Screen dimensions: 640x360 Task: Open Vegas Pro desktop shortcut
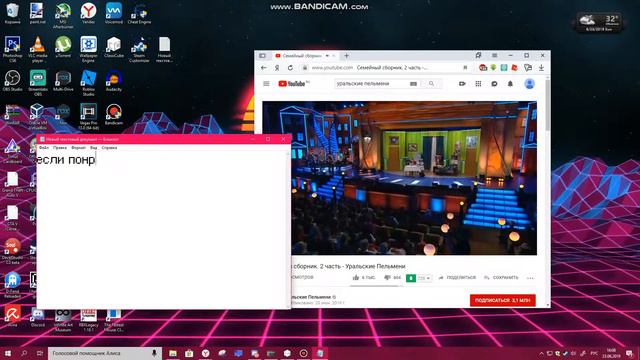[88, 116]
